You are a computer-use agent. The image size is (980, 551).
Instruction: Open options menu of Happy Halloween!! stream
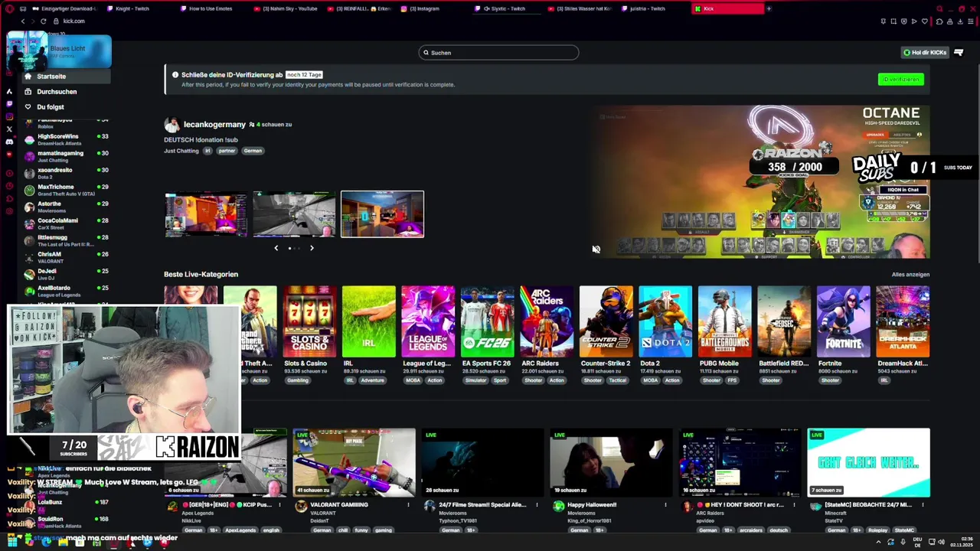(665, 505)
